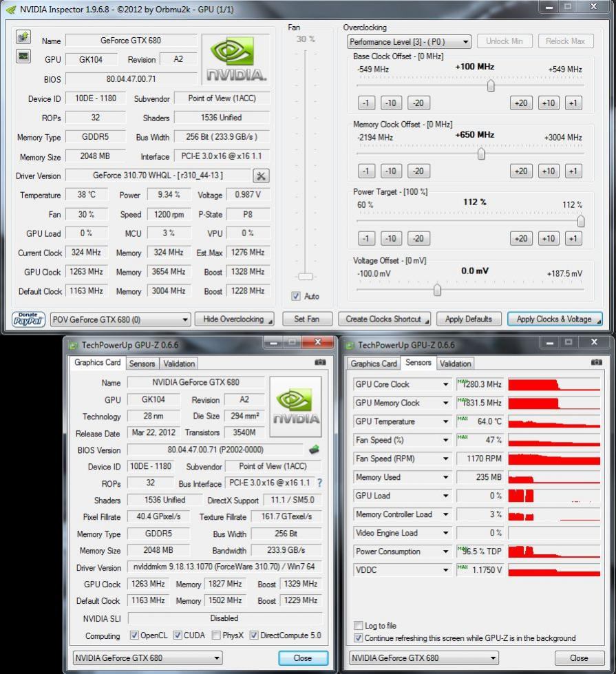The height and width of the screenshot is (674, 616).
Task: Switch to Sensors tab in left GPU-Z window
Action: coord(142,364)
